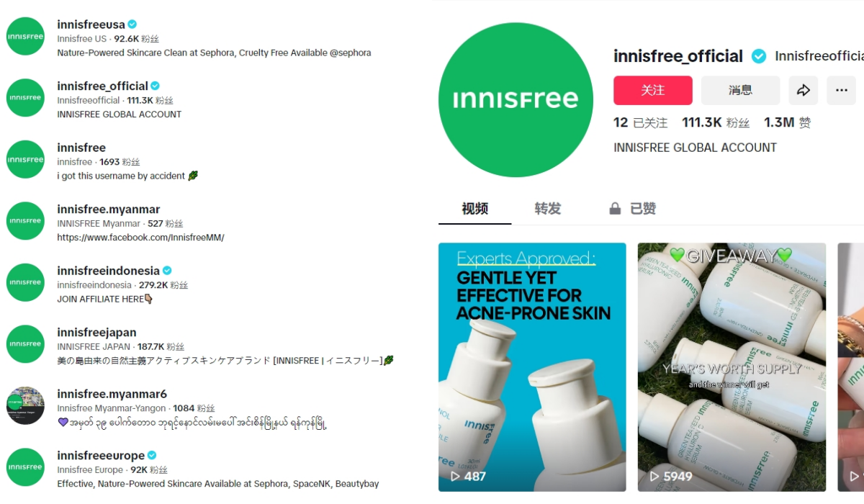The height and width of the screenshot is (504, 864).
Task: Click the innisfree.myanmar account name
Action: pyautogui.click(x=109, y=210)
